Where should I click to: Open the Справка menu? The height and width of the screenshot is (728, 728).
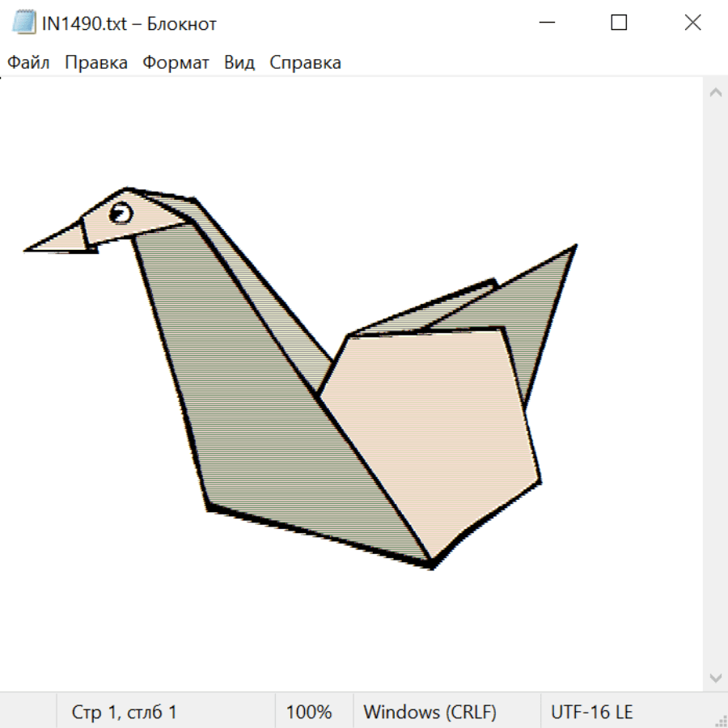tap(305, 63)
